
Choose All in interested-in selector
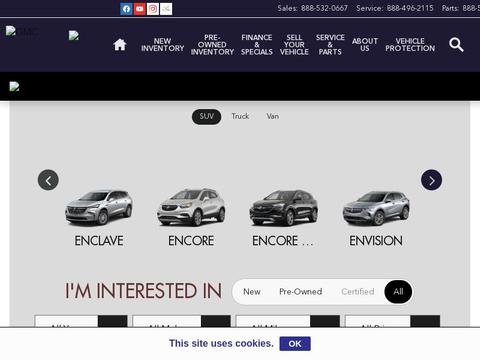[x=398, y=292]
